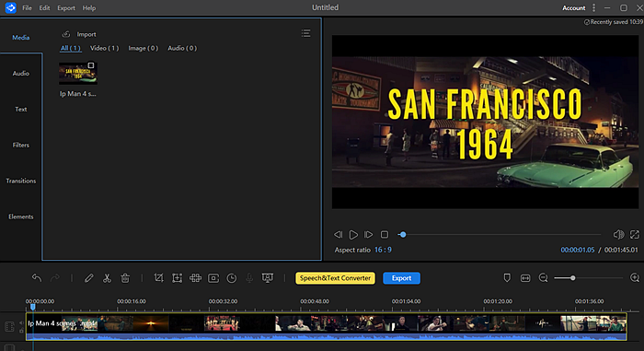The image size is (644, 351).
Task: Click the timeline playhead marker
Action: pyautogui.click(x=33, y=306)
